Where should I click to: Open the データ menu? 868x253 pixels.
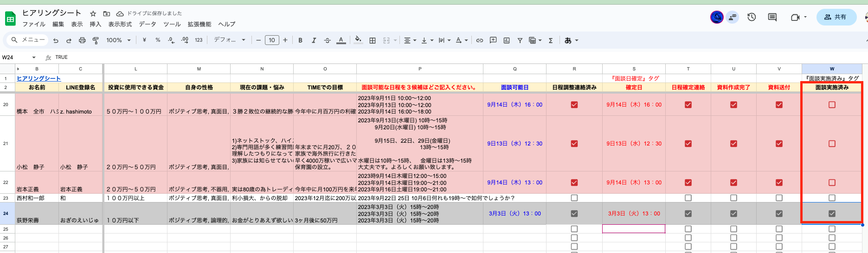click(x=148, y=24)
